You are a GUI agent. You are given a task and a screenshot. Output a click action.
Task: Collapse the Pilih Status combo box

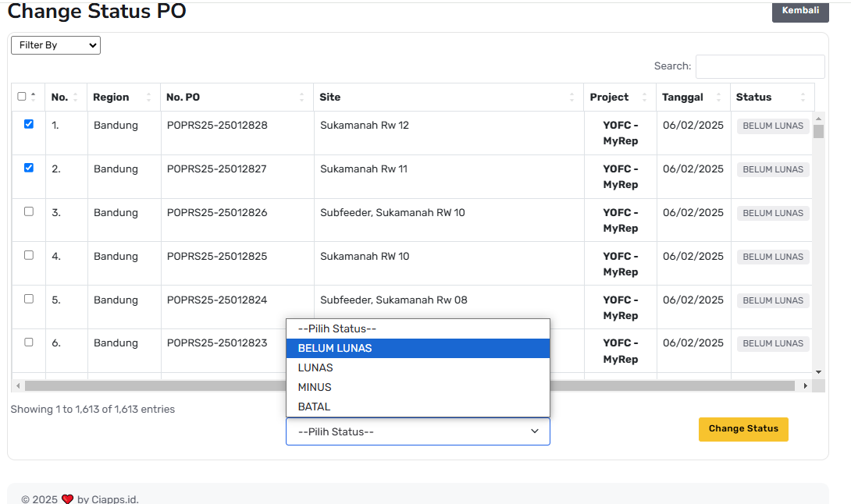pyautogui.click(x=418, y=431)
